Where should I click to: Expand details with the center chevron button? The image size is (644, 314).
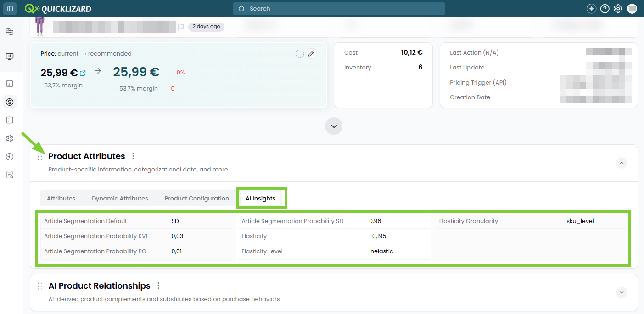click(x=334, y=126)
